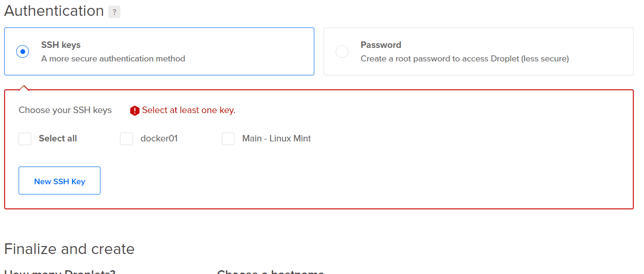This screenshot has height=274, width=644.
Task: Add a key with New SSH Key
Action: click(x=60, y=180)
